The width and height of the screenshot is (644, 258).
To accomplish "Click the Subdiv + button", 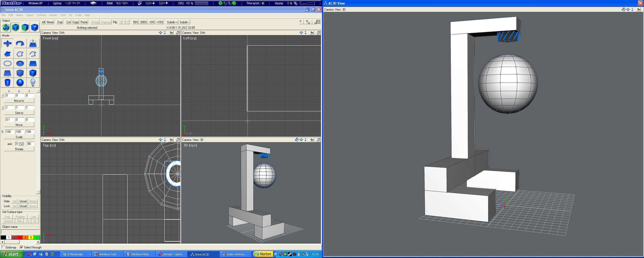I will pyautogui.click(x=172, y=22).
